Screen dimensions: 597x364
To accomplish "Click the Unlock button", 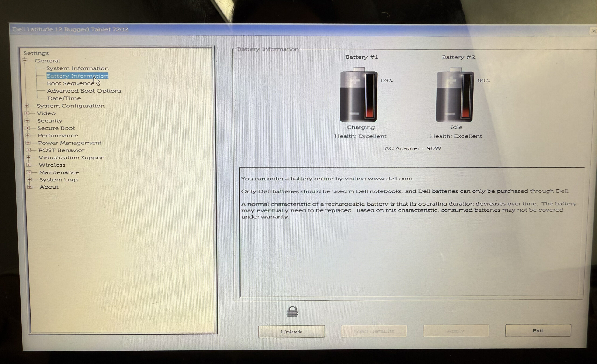I will (x=292, y=332).
